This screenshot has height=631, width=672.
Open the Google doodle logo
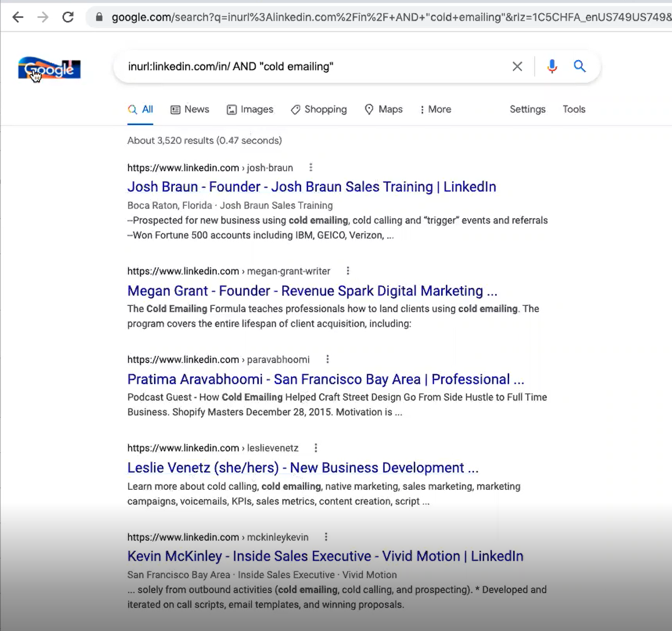tap(49, 69)
